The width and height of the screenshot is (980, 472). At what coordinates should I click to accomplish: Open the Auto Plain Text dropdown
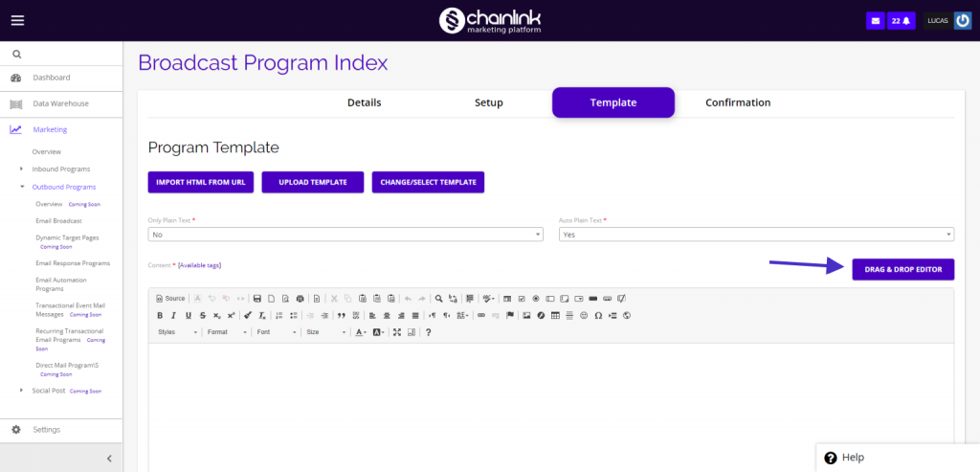756,235
